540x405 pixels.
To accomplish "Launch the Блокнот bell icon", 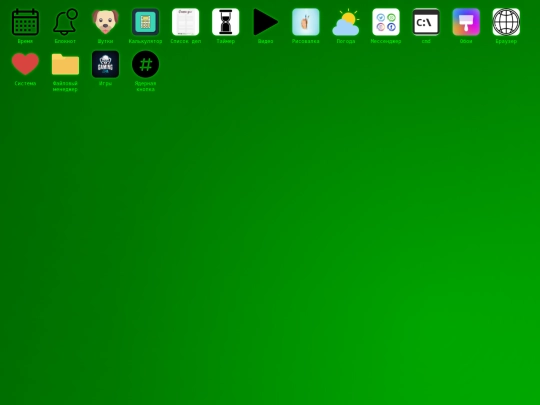I will click(65, 22).
